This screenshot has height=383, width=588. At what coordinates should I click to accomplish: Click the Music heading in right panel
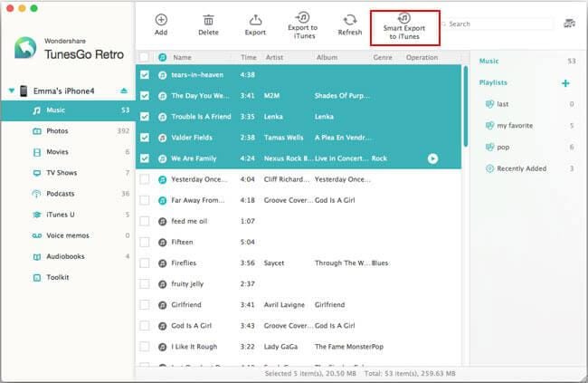[489, 61]
